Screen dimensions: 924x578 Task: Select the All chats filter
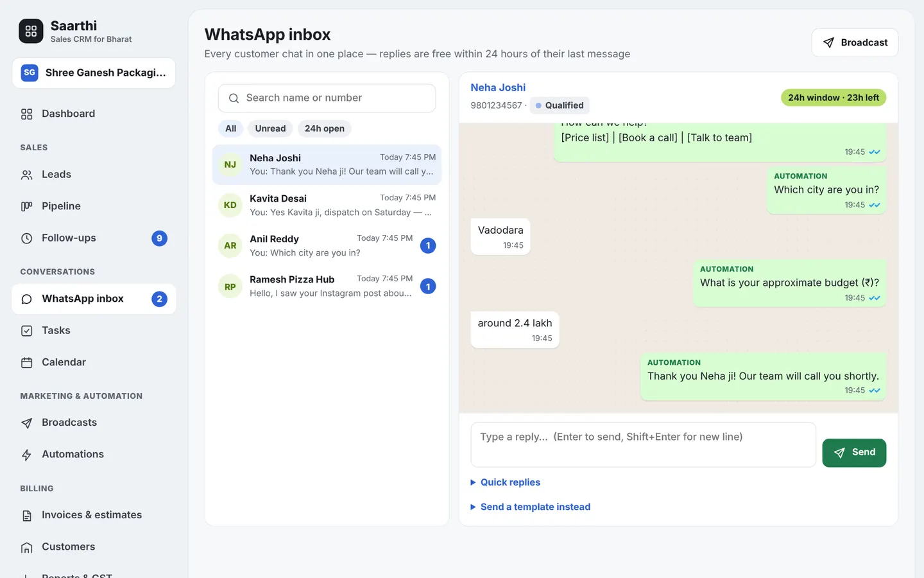pos(231,128)
